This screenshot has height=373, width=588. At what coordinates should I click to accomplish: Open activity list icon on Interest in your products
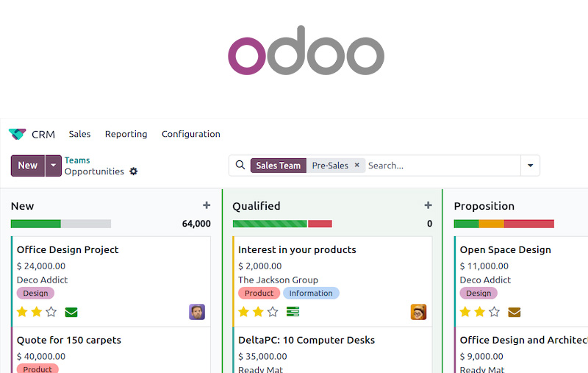[x=293, y=312]
